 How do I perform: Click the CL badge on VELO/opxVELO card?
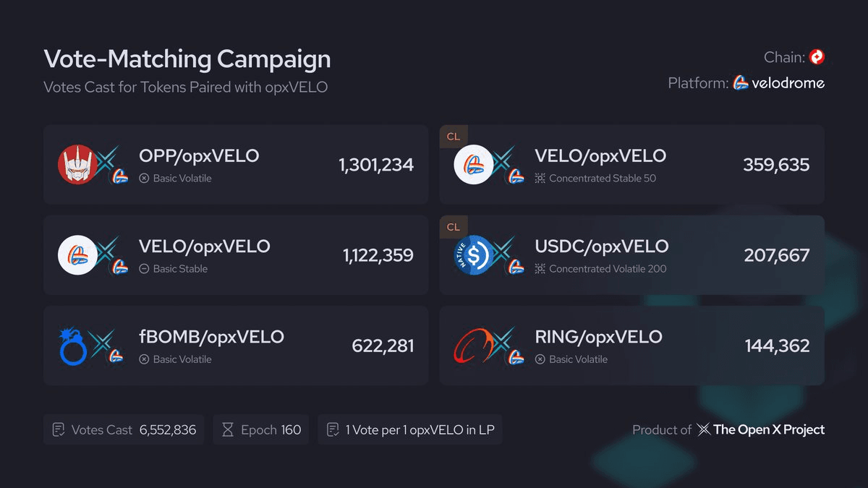coord(454,136)
